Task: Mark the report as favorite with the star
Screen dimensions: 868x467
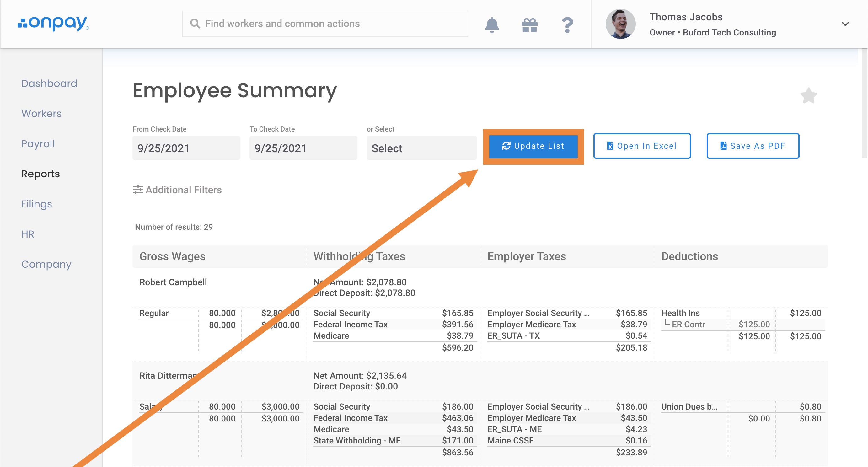Action: click(808, 96)
